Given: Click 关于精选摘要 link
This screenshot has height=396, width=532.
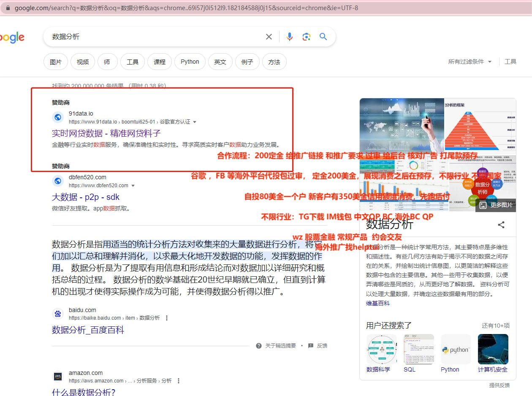Looking at the screenshot, I should coord(280,346).
